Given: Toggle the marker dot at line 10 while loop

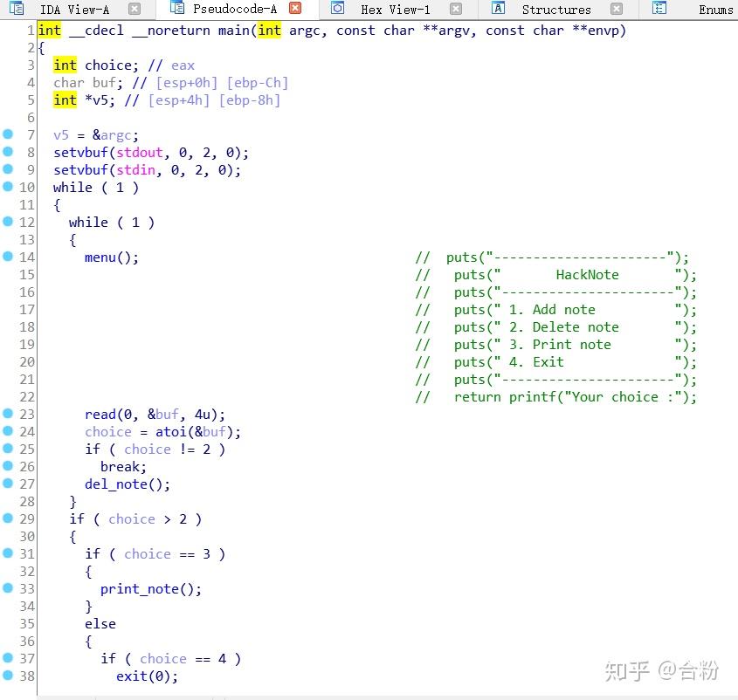Looking at the screenshot, I should pyautogui.click(x=9, y=187).
